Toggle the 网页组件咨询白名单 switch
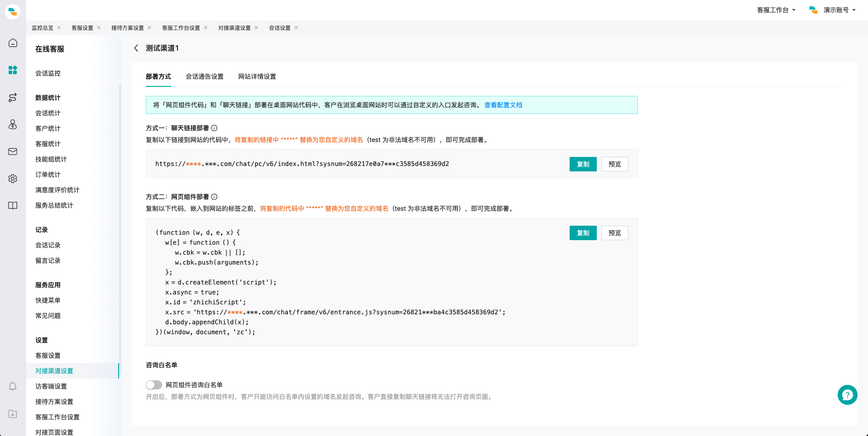Screen dimensions: 868x436 pyautogui.click(x=154, y=385)
